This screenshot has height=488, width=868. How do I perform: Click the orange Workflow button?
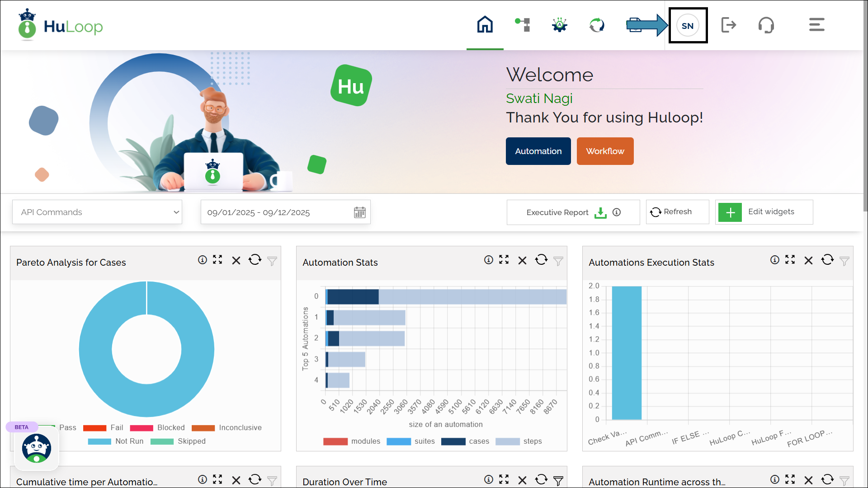605,151
